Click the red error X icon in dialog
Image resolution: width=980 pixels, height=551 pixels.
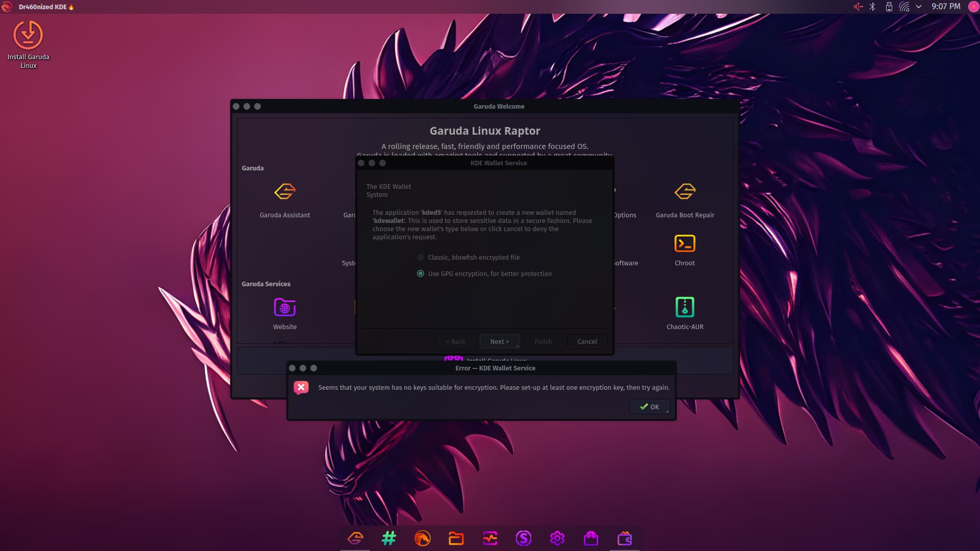coord(301,388)
